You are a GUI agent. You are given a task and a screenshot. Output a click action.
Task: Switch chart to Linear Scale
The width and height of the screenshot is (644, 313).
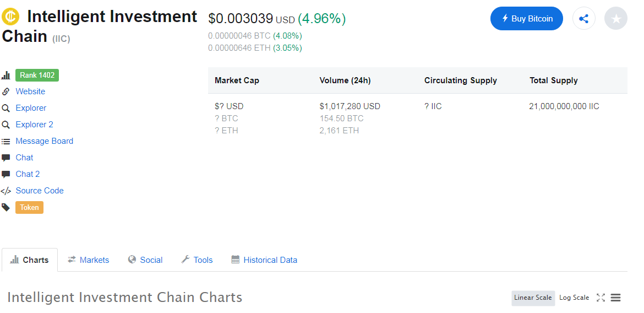coord(533,298)
